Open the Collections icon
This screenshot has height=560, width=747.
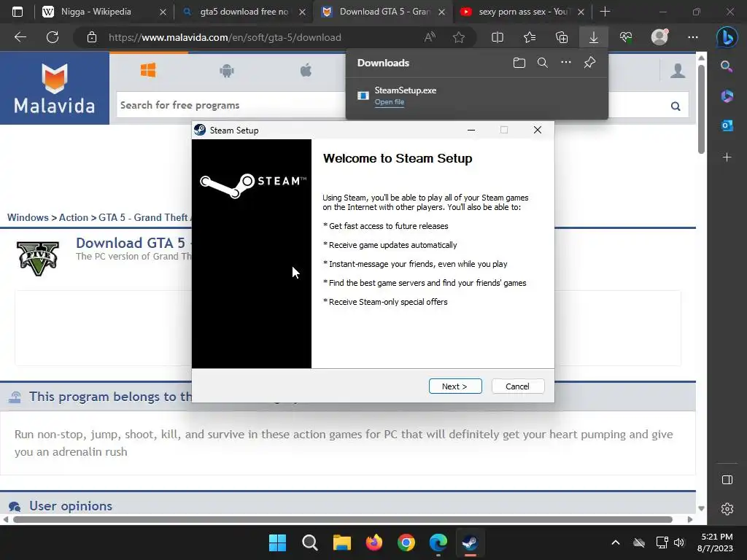pyautogui.click(x=562, y=37)
